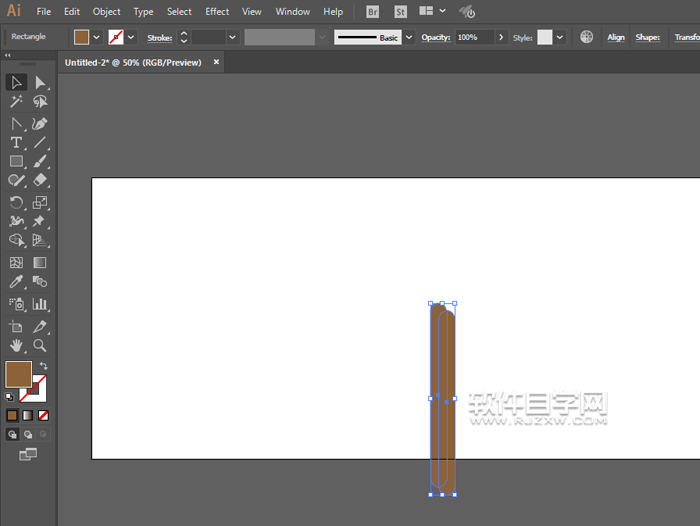This screenshot has height=526, width=700.
Task: Select the Magic Wand tool
Action: [x=17, y=102]
